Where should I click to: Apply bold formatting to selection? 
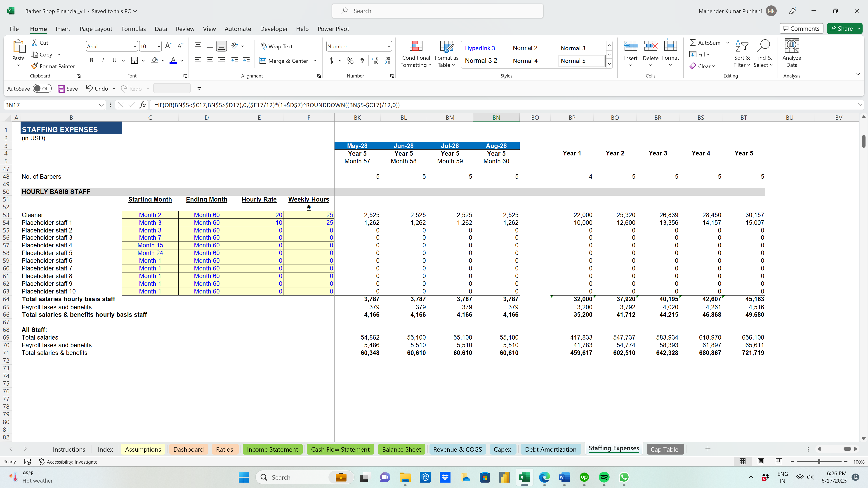coord(91,60)
